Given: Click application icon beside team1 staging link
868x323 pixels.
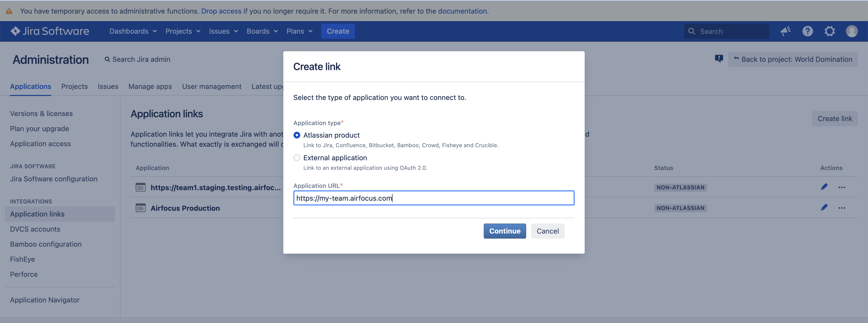Looking at the screenshot, I should point(140,187).
